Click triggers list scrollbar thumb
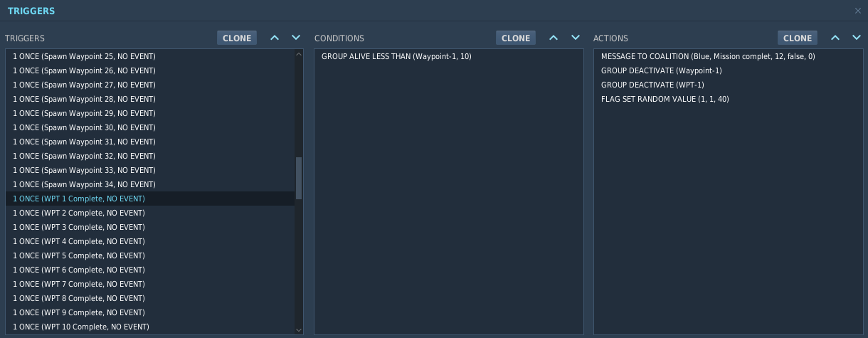868x338 pixels. click(x=299, y=178)
